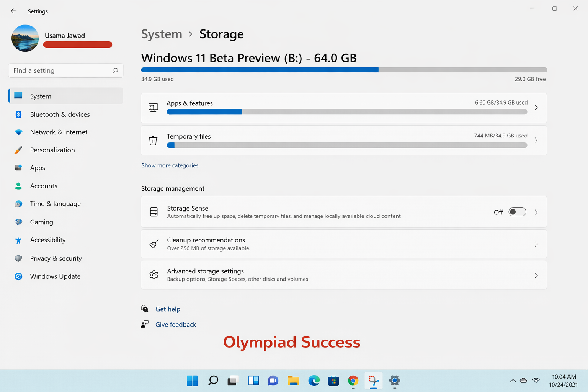Go to Windows Update settings
This screenshot has width=588, height=392.
tap(55, 276)
